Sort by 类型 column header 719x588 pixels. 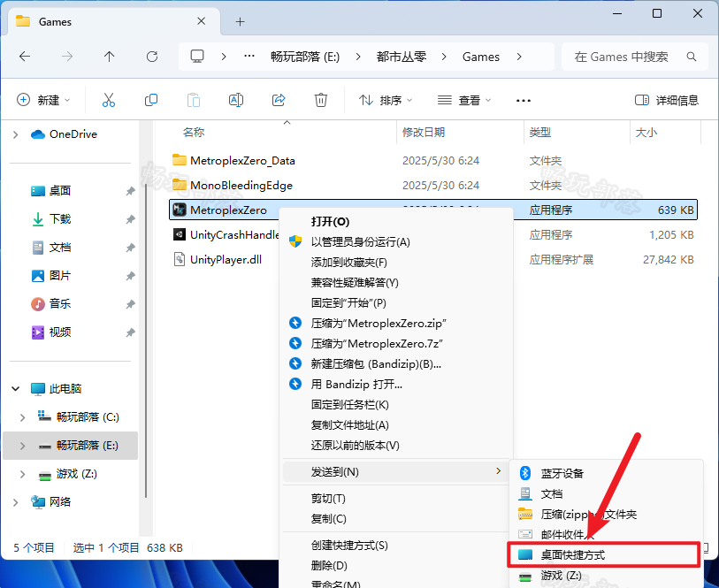click(x=540, y=133)
